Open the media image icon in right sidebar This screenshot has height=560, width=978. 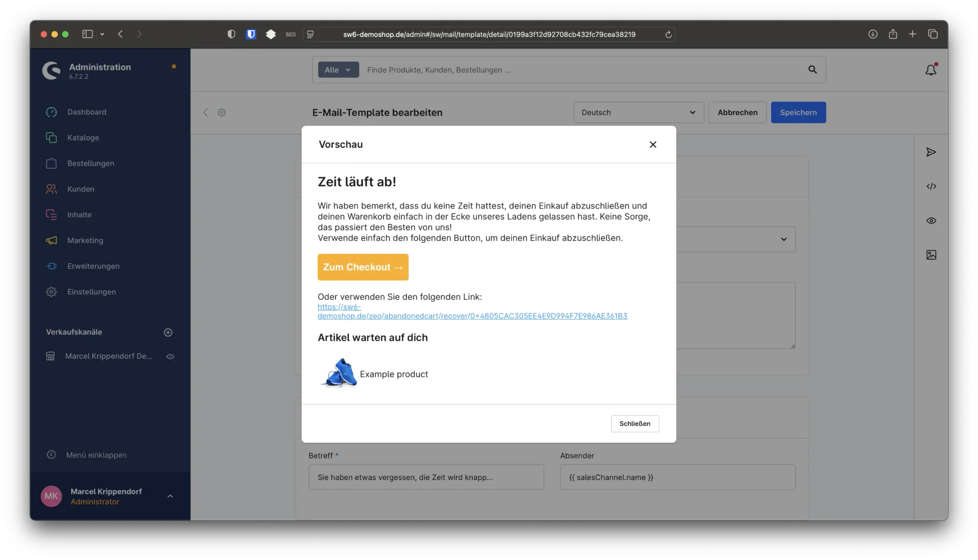coord(931,255)
